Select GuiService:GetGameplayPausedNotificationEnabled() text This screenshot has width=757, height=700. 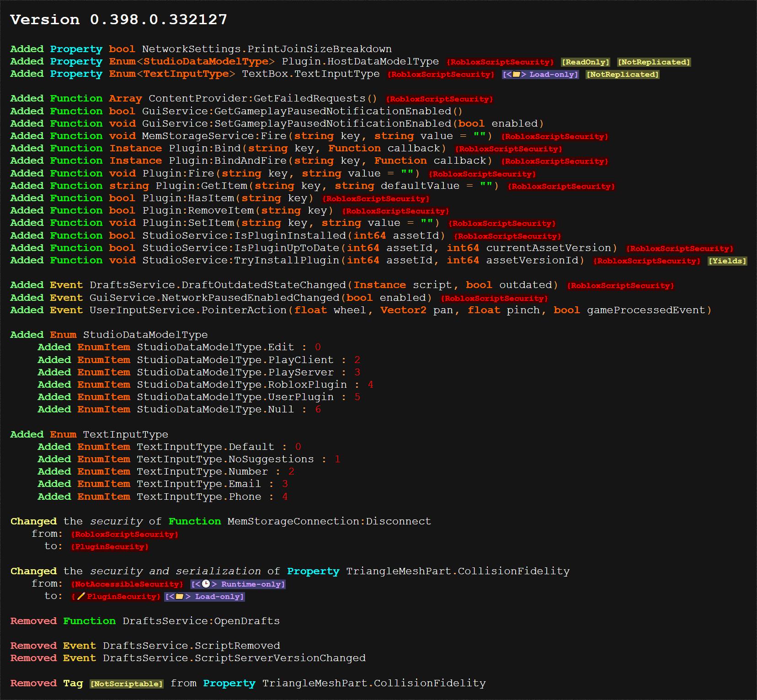tap(302, 111)
